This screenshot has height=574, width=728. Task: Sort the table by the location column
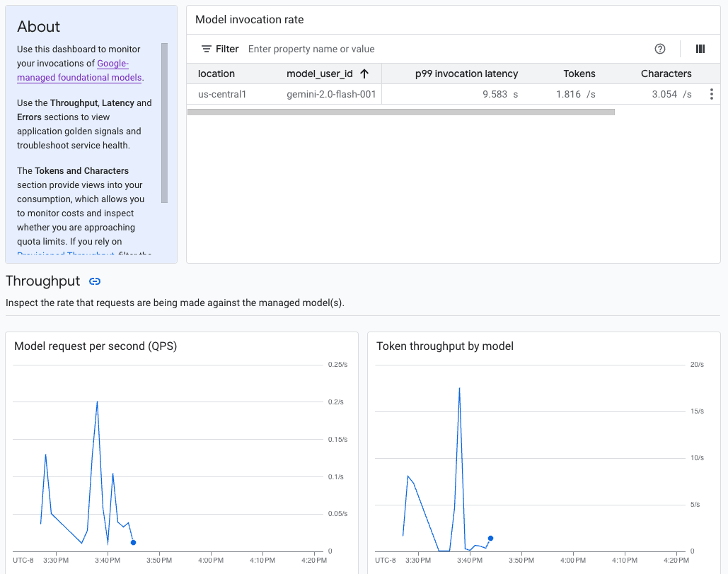coord(216,73)
